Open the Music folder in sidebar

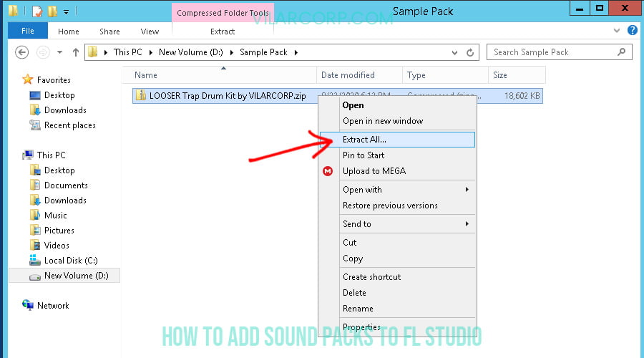55,216
